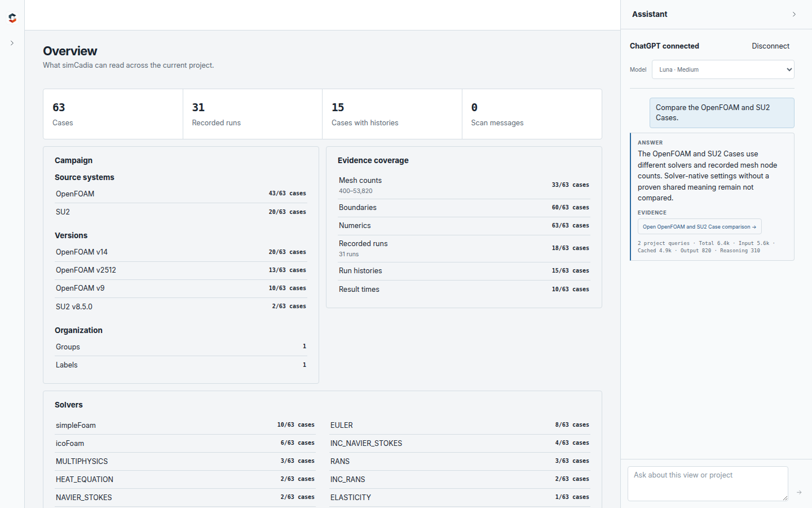
Task: Select the Boundaries coverage row
Action: pos(464,207)
